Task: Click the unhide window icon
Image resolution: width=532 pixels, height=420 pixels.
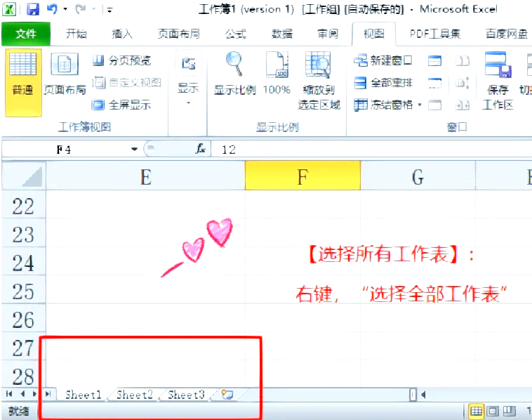Action: pyautogui.click(x=434, y=105)
